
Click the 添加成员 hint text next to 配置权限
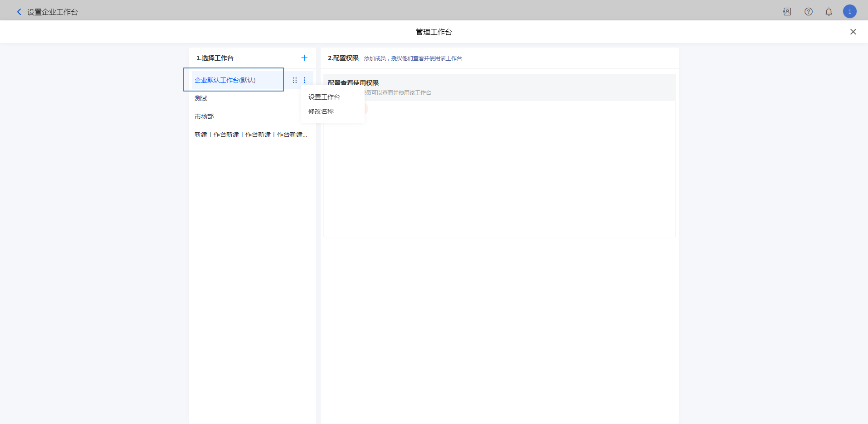pyautogui.click(x=375, y=58)
